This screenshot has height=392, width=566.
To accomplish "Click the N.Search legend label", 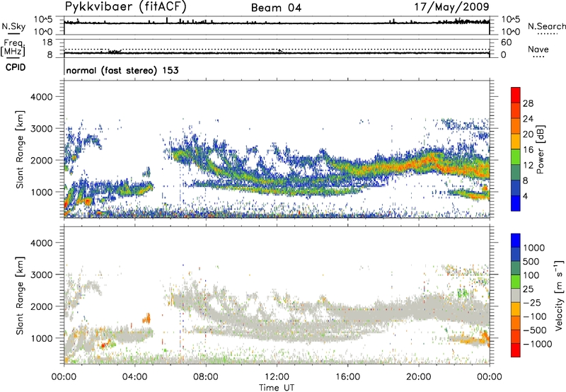I will [x=546, y=26].
